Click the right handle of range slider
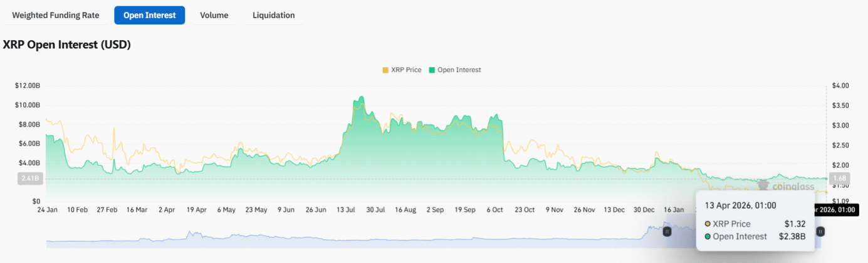The image size is (868, 263). pyautogui.click(x=820, y=231)
